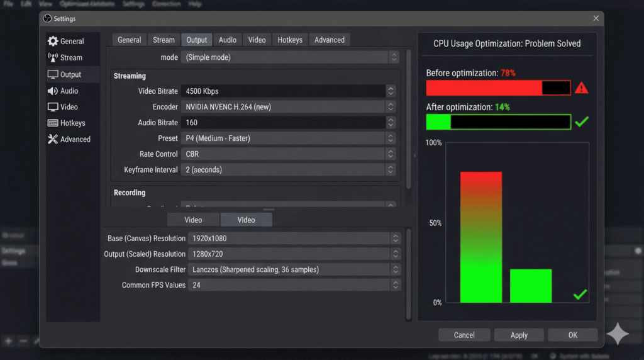
Task: Click inside the Audio Bitrate 160 field
Action: (283, 123)
